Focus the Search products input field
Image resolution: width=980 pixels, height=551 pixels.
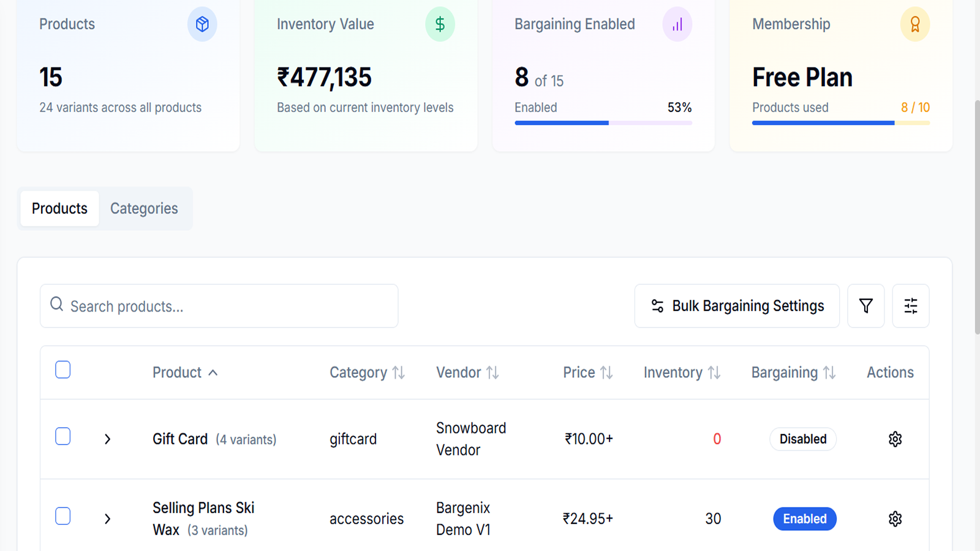219,305
